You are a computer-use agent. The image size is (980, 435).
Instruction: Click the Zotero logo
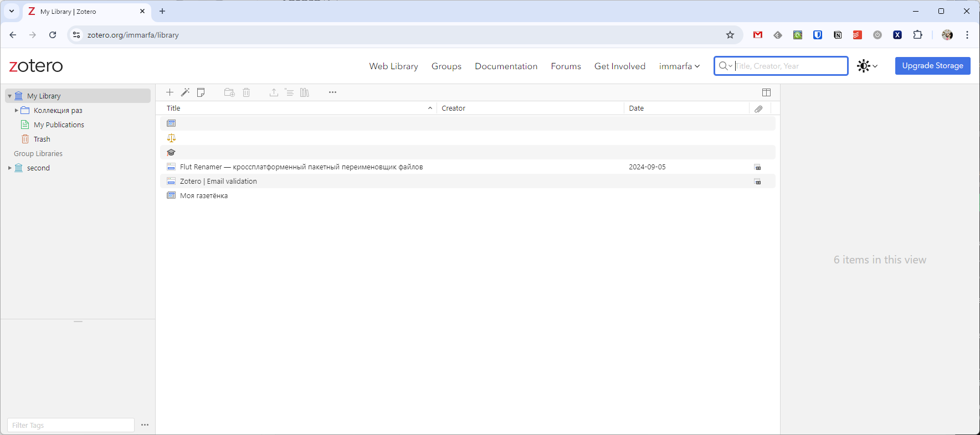pyautogui.click(x=36, y=66)
